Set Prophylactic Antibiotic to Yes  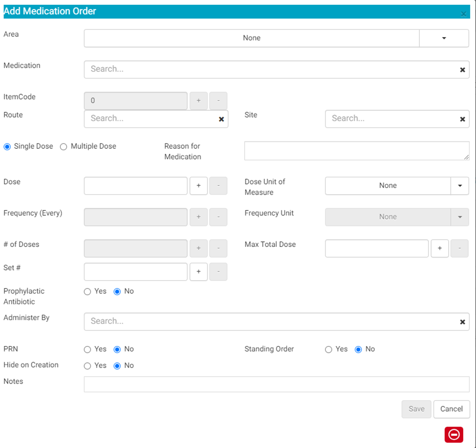click(87, 291)
